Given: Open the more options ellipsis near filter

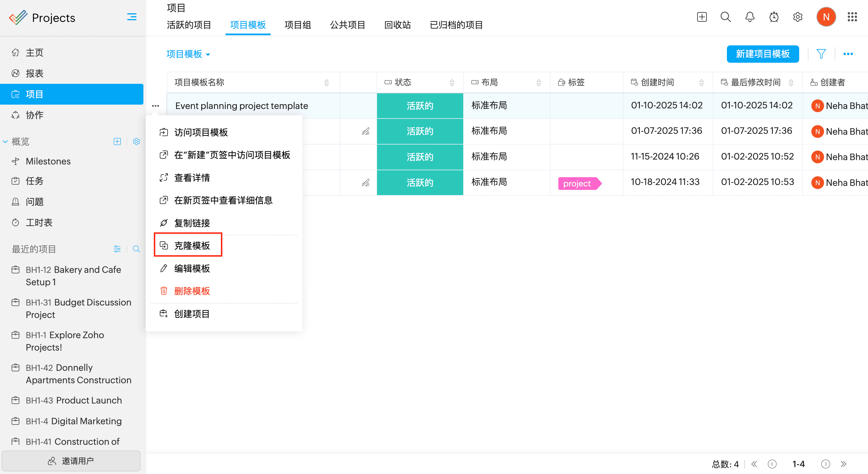Looking at the screenshot, I should [x=848, y=54].
